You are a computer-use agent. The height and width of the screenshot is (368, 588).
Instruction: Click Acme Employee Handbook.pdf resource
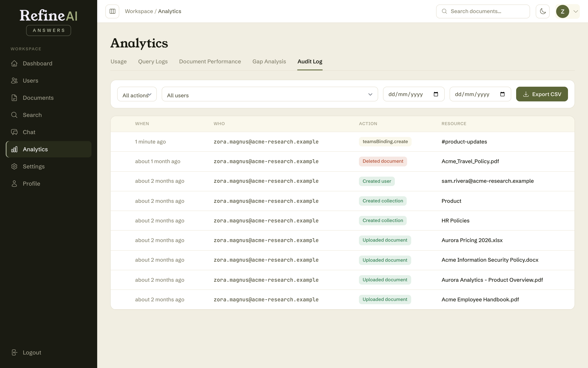pos(480,300)
